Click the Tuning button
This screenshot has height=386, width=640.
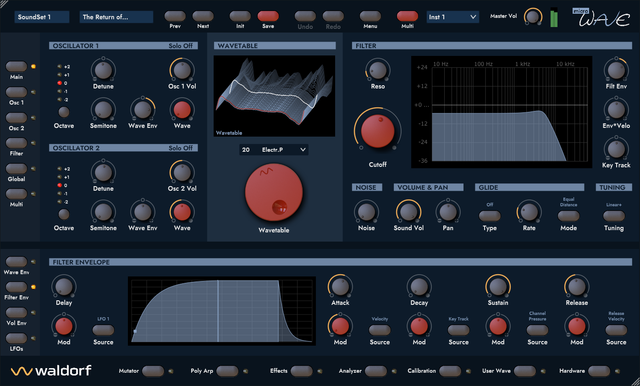613,215
